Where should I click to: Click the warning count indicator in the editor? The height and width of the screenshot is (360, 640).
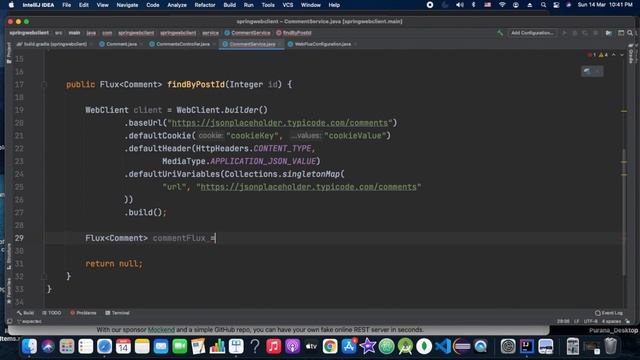tap(603, 55)
